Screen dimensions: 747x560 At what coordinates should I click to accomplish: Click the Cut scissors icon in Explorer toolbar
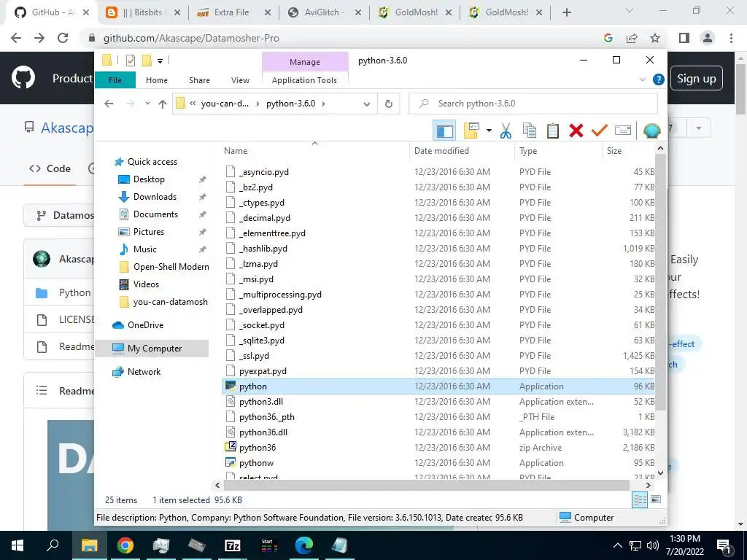[506, 130]
